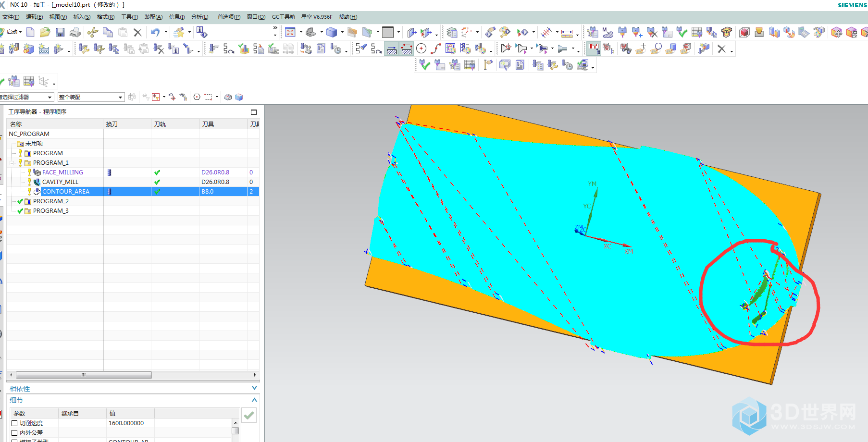868x442 pixels.
Task: Click the blue cube icon at the filter bar end
Action: pyautogui.click(x=239, y=97)
